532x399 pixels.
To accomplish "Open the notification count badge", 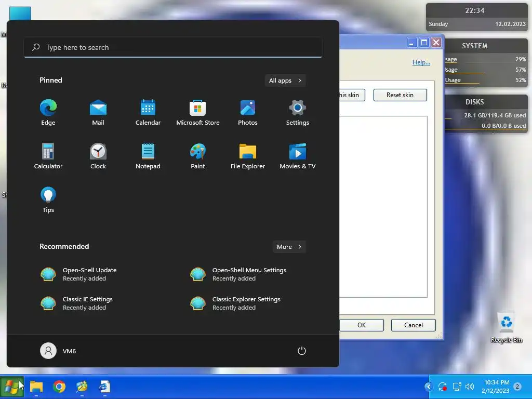I will 517,387.
